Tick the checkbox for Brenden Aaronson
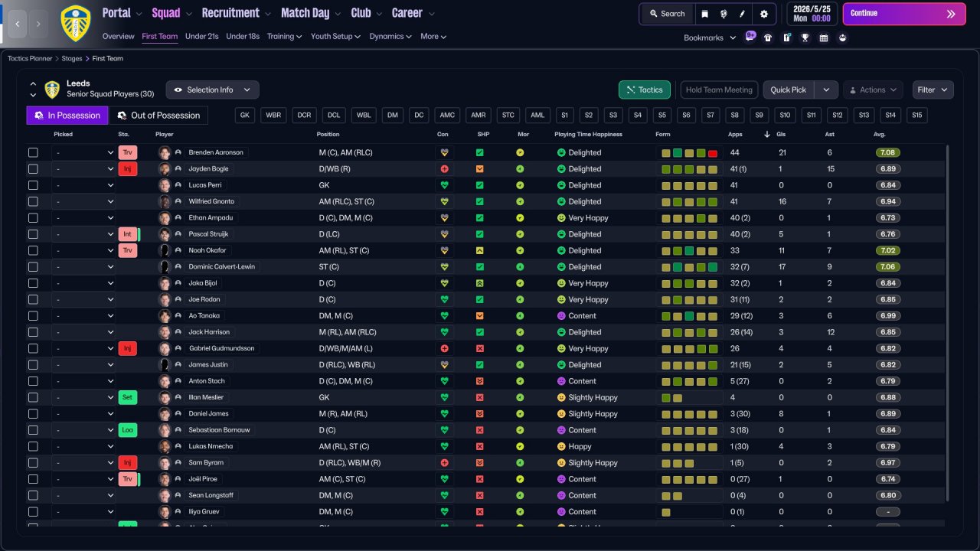Viewport: 980px width, 551px height. pos(33,152)
